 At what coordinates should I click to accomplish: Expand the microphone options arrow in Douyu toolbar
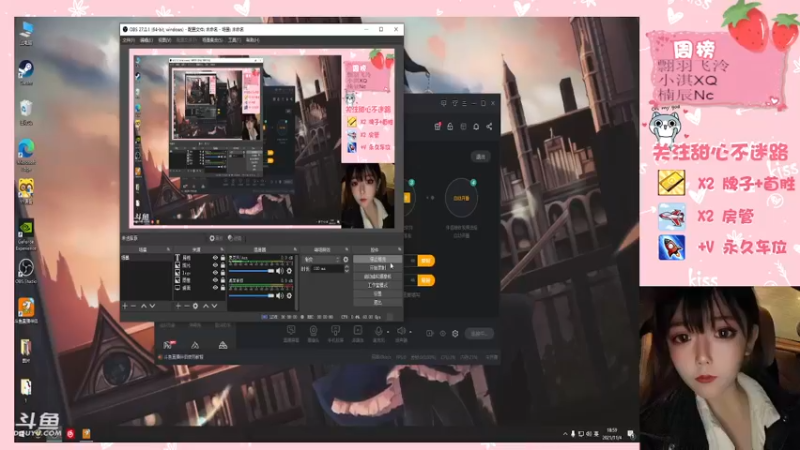[x=388, y=332]
